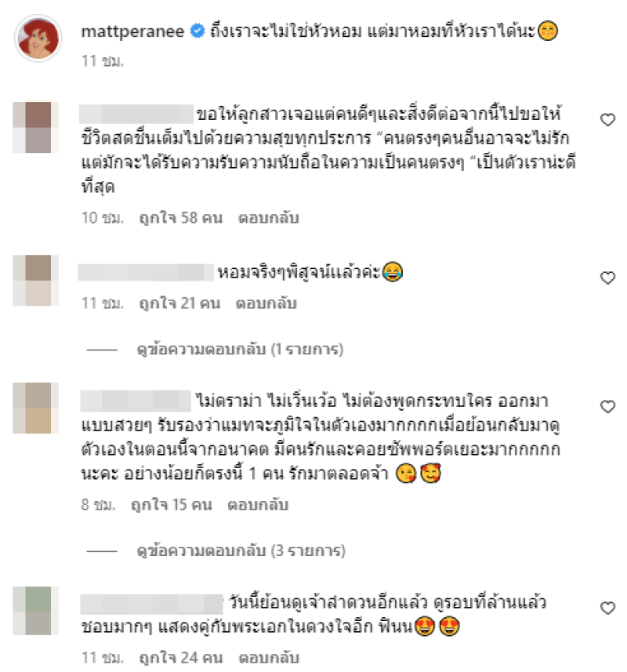
Task: Open mattperanee profile picture
Action: [38, 38]
